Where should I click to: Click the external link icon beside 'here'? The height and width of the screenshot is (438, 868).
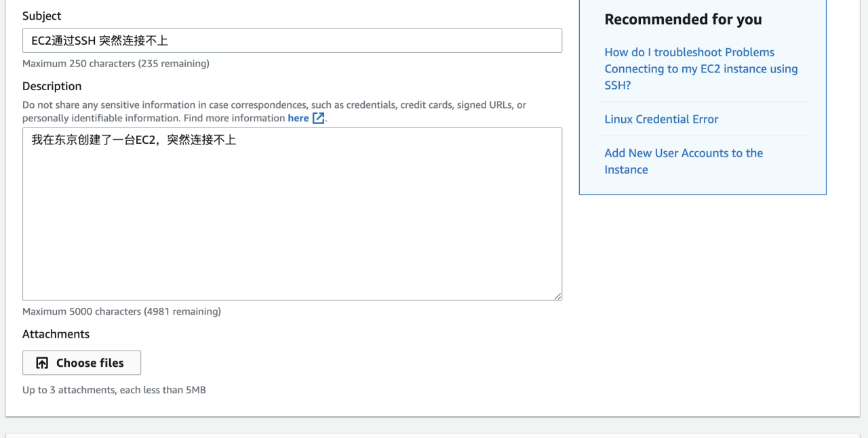(319, 119)
